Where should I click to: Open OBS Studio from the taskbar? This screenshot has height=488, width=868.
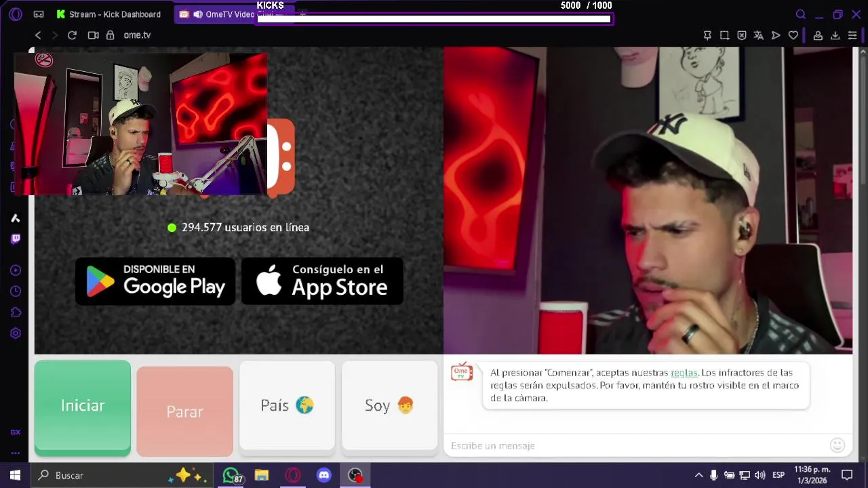click(355, 475)
